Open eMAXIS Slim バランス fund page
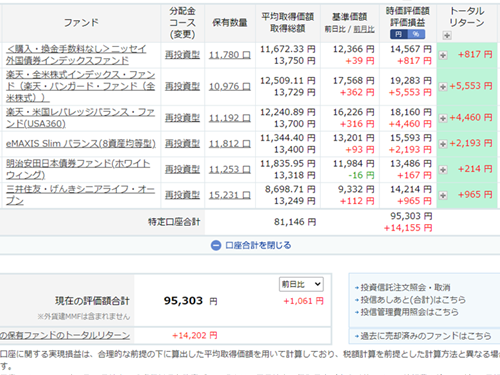The image size is (500, 375). click(x=81, y=144)
